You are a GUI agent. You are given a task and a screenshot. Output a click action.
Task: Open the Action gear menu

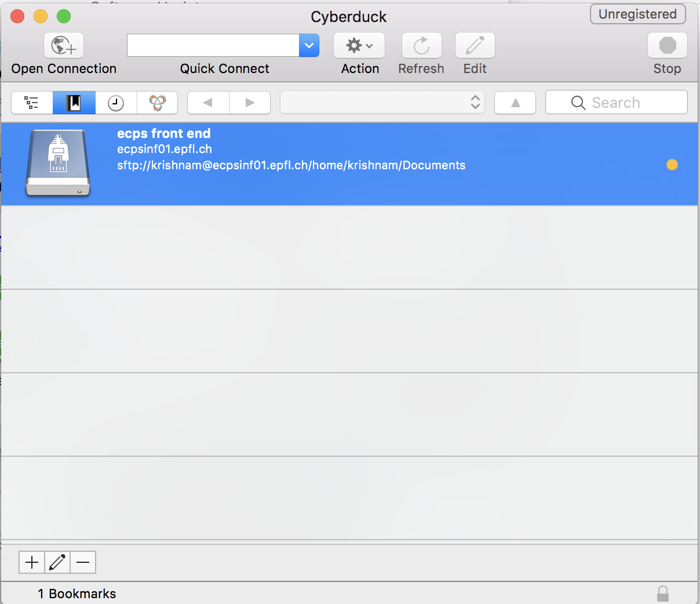click(359, 45)
